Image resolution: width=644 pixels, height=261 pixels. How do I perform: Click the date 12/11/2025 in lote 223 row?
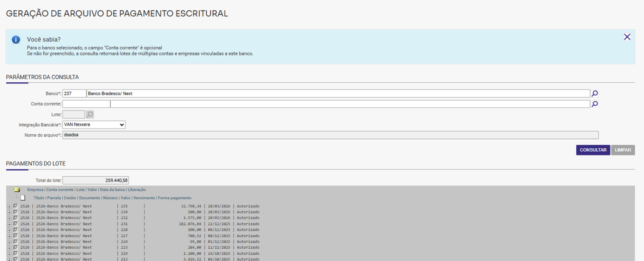tap(219, 248)
